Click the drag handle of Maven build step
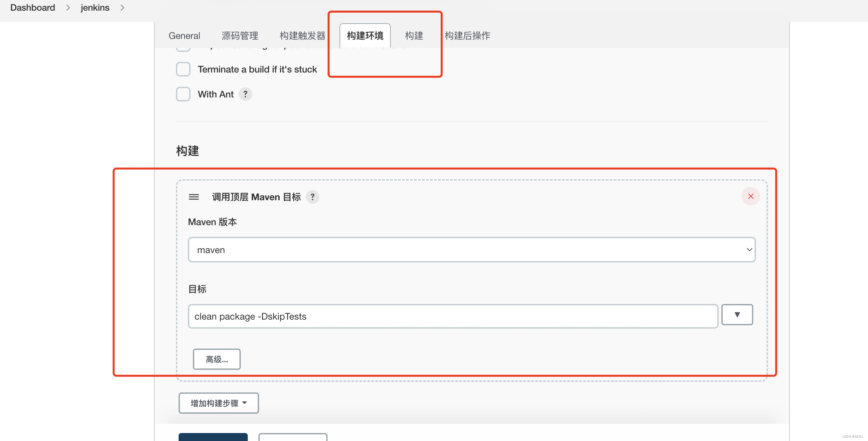Screen dimensions: 868x441 coord(194,197)
